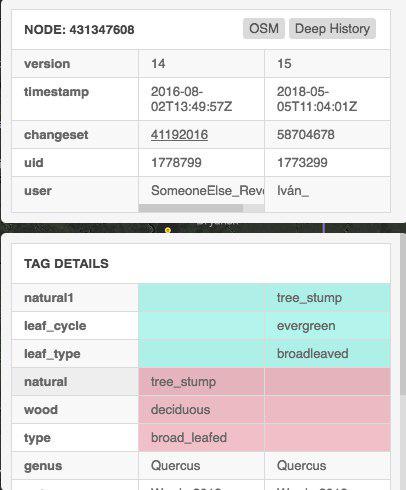
Task: Open the Deep History button
Action: tap(332, 29)
